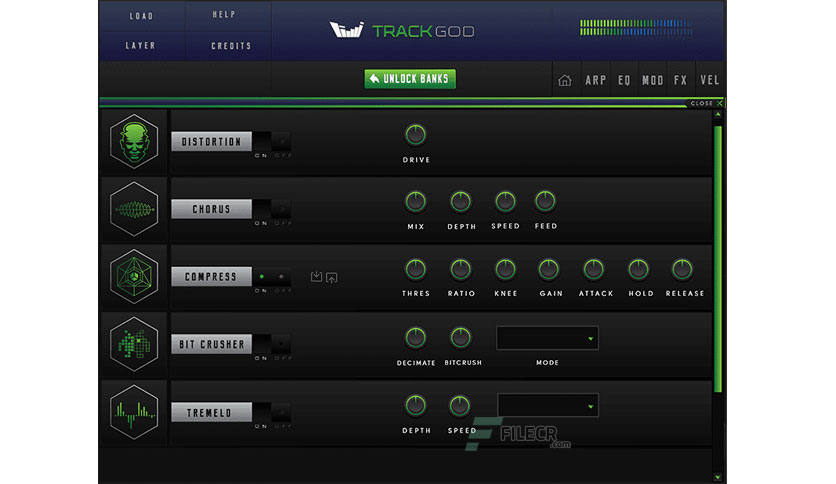Click the compressor preset import icon
Viewport: 836px width, 484px height.
(x=316, y=276)
